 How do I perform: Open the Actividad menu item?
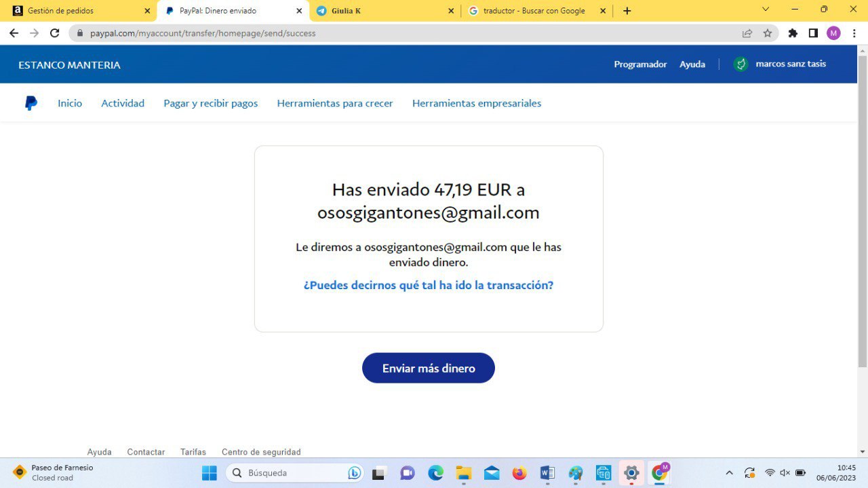(123, 103)
